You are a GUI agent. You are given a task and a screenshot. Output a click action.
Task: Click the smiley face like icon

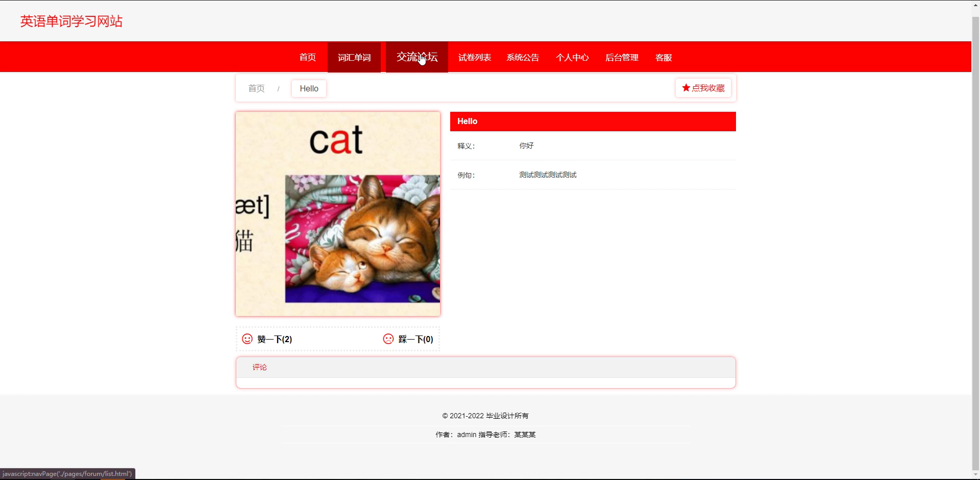pos(247,339)
